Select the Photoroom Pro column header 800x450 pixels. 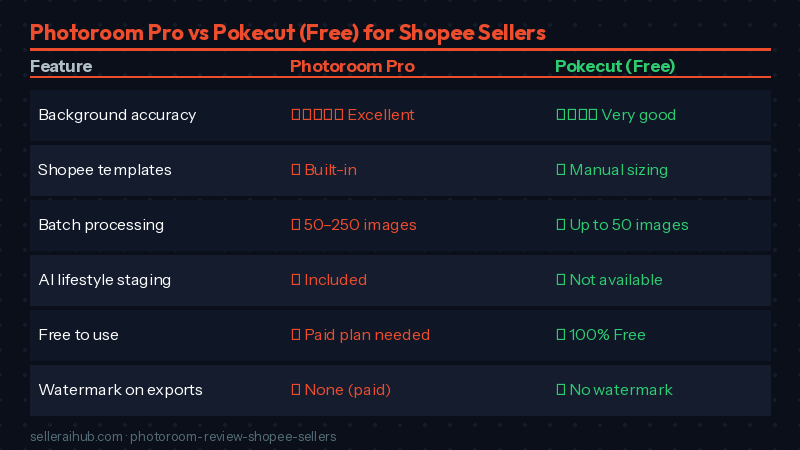click(352, 67)
